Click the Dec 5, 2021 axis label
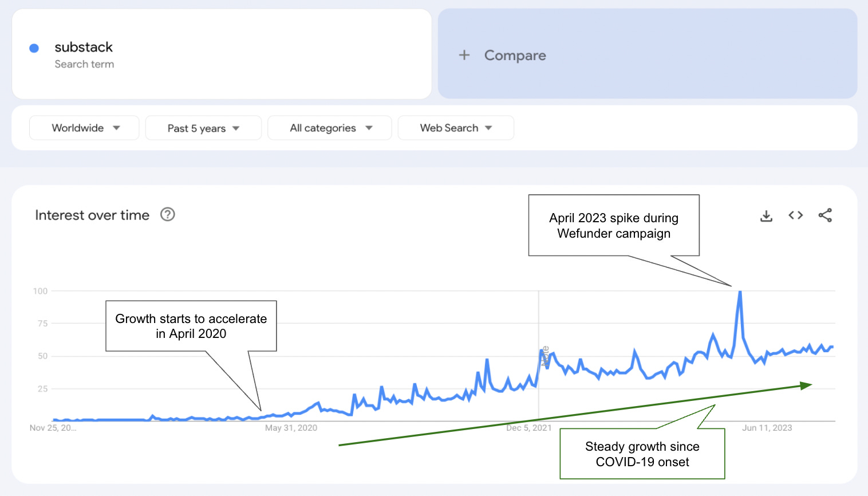The image size is (868, 496). 529,427
